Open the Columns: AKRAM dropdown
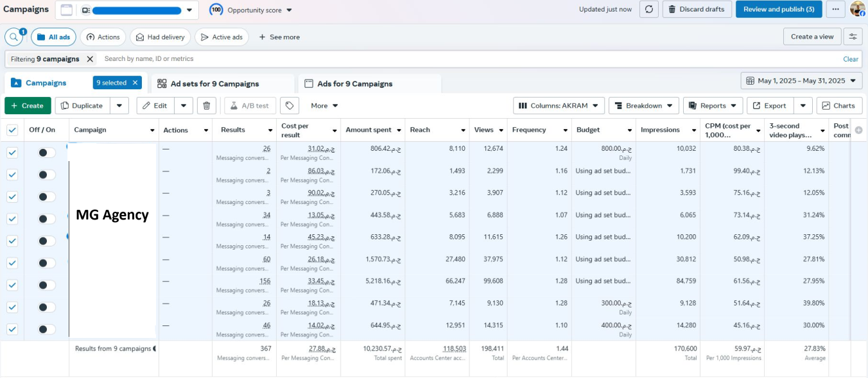 click(559, 106)
